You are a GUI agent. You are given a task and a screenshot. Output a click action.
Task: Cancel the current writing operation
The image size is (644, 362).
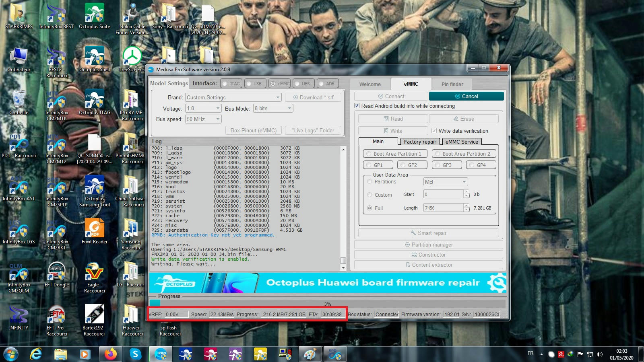tap(466, 96)
